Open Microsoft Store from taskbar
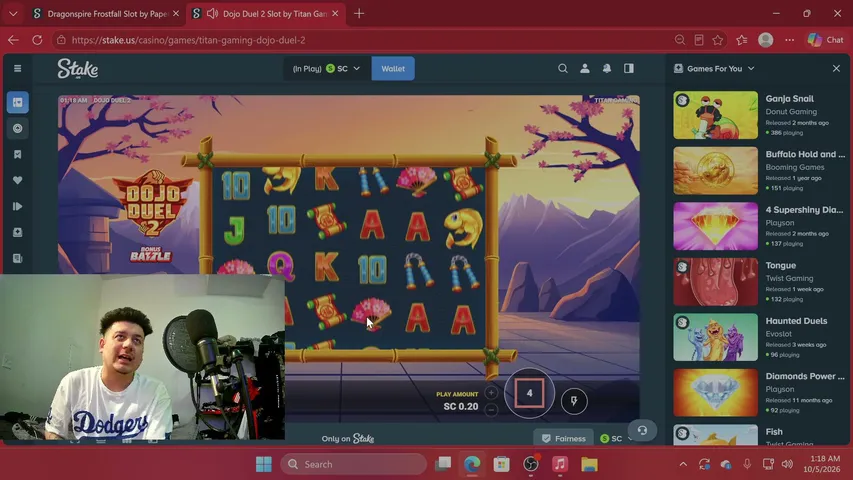 tap(502, 464)
